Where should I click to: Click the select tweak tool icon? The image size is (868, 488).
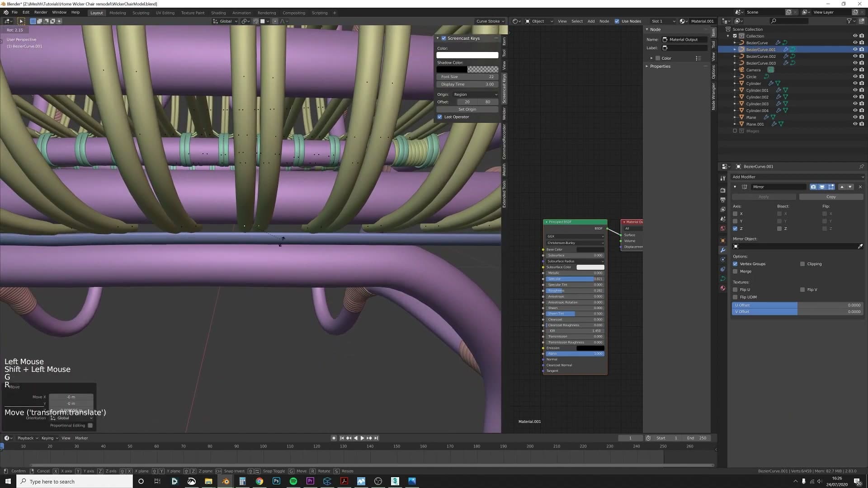tap(21, 21)
